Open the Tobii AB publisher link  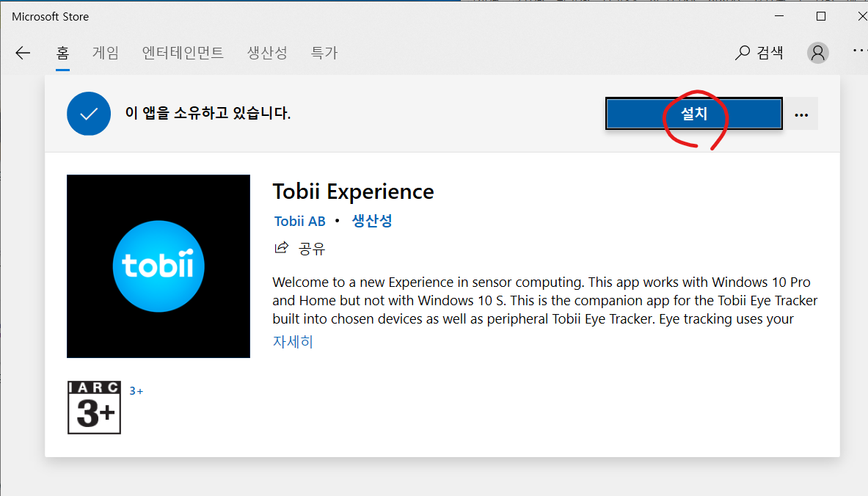click(299, 222)
